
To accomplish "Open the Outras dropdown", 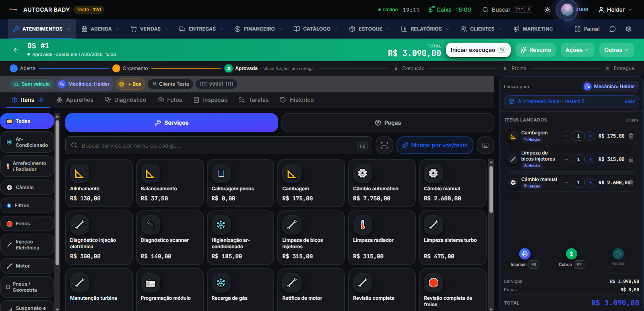I will click(617, 50).
